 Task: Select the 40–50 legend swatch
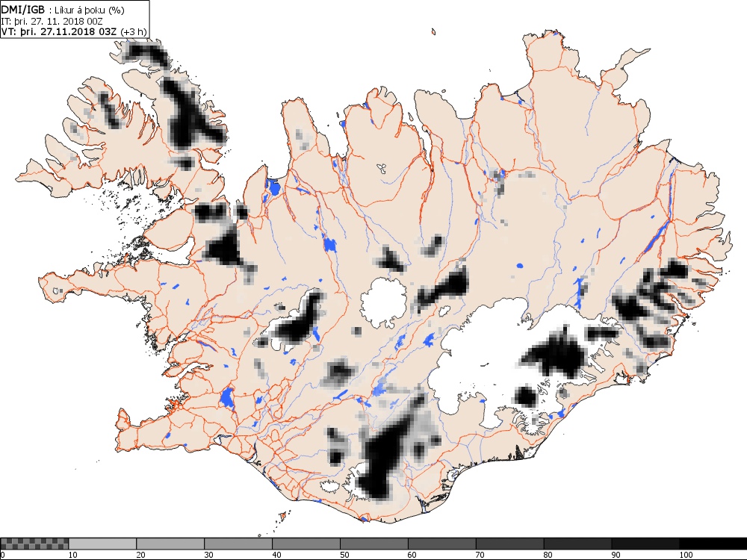[x=306, y=544]
